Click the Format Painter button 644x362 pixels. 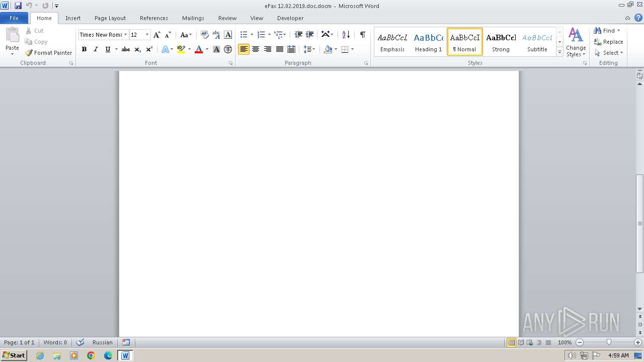(x=48, y=53)
